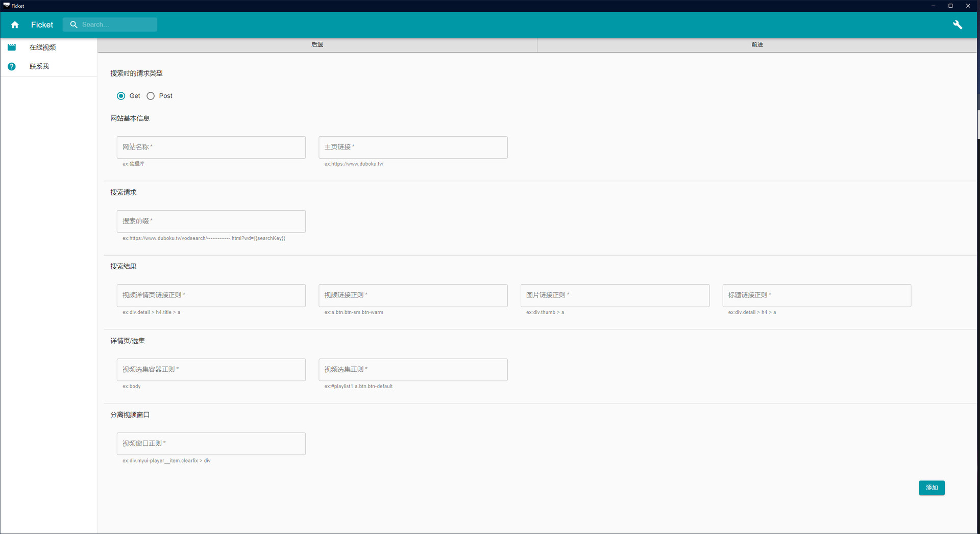Image resolution: width=980 pixels, height=534 pixels.
Task: Click the 网站名称 input field
Action: 211,147
